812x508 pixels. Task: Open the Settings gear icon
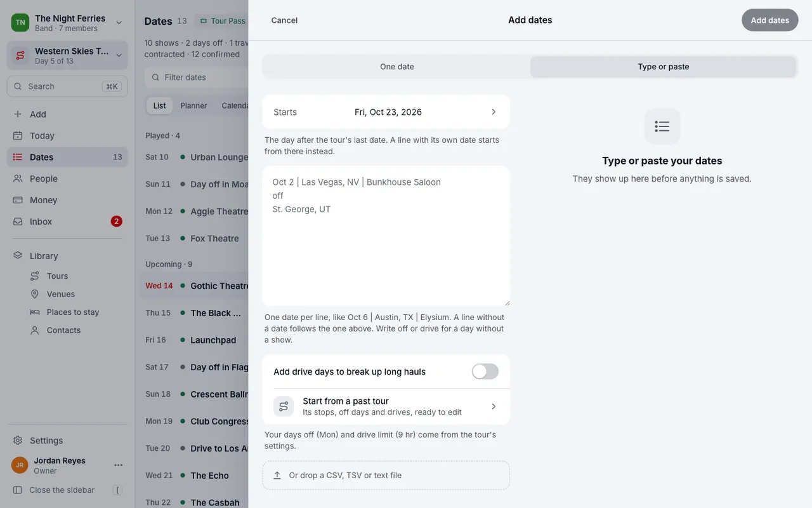[18, 441]
